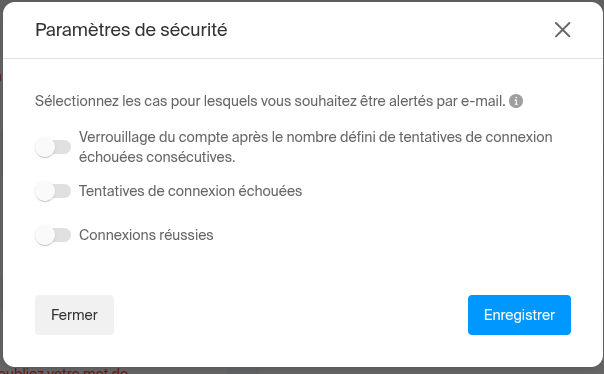Select the Tentatives de connexion échouées label
Screen dimensions: 604x374
(x=190, y=191)
